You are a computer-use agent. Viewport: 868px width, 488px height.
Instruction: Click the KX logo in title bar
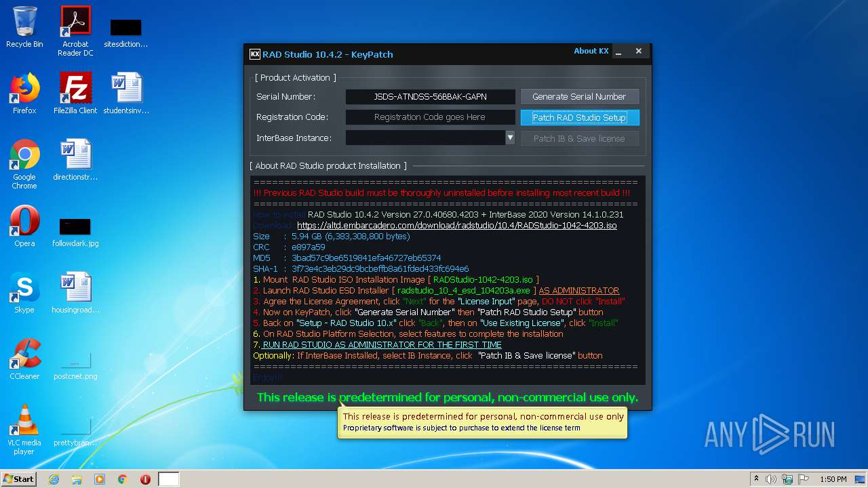pyautogui.click(x=255, y=54)
